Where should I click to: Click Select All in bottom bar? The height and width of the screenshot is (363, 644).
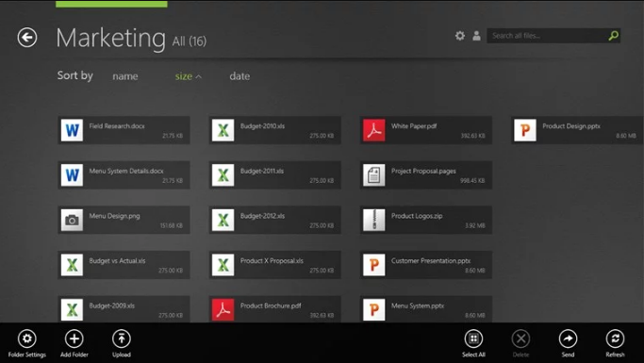pyautogui.click(x=473, y=343)
